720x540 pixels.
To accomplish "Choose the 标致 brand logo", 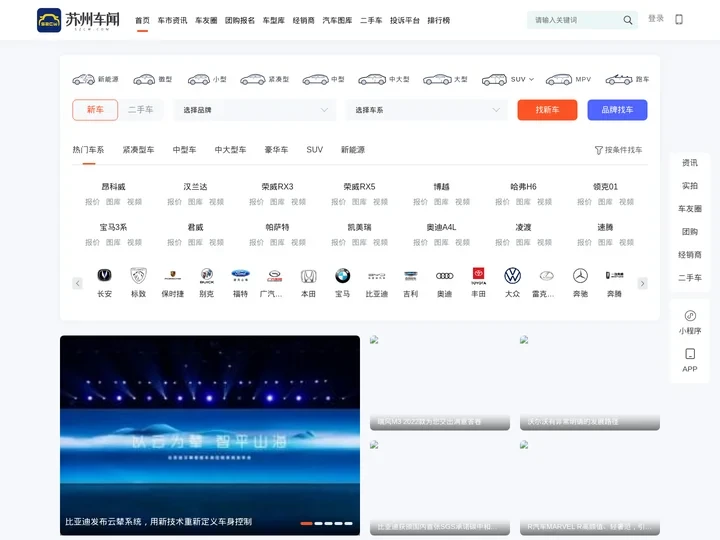I will coord(139,275).
